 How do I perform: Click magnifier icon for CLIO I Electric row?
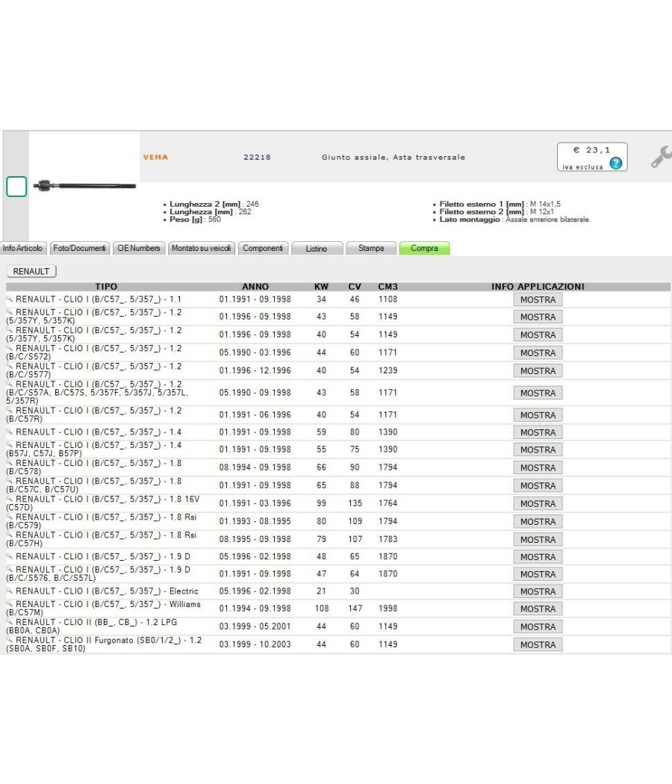click(x=10, y=591)
